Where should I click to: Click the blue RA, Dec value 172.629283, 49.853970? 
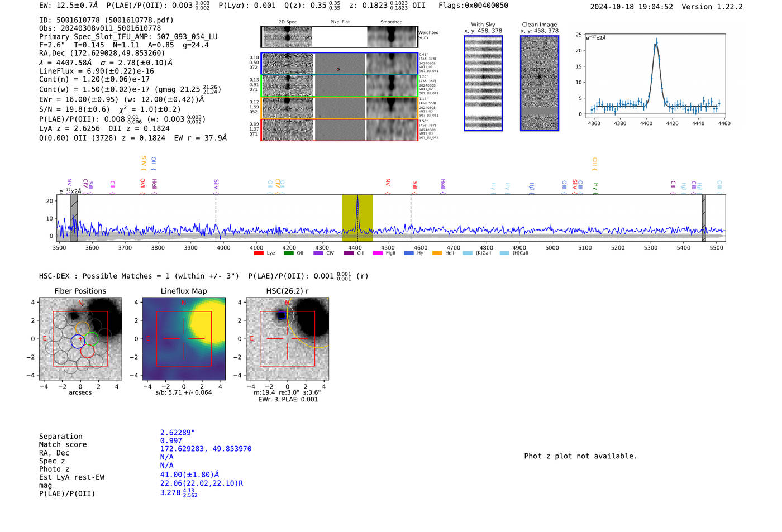tap(206, 449)
